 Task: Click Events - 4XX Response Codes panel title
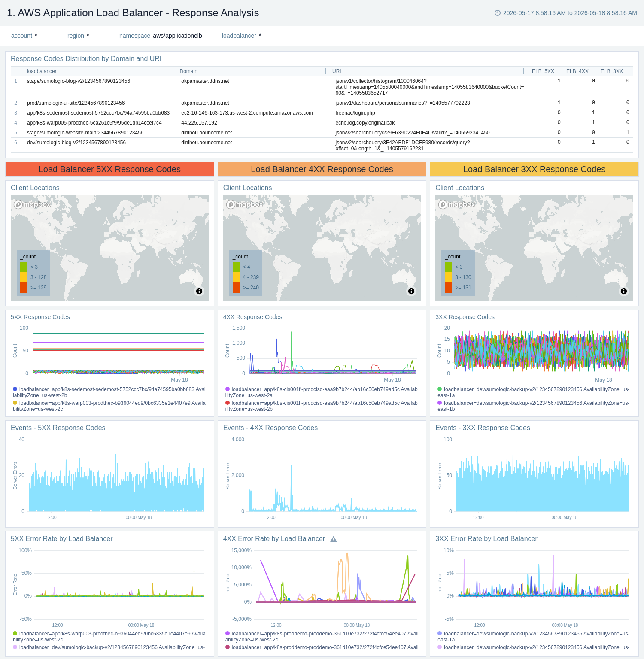(270, 428)
